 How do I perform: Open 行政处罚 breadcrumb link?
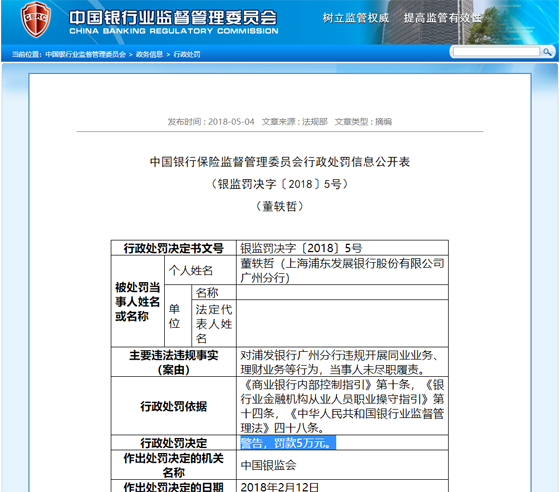[187, 54]
